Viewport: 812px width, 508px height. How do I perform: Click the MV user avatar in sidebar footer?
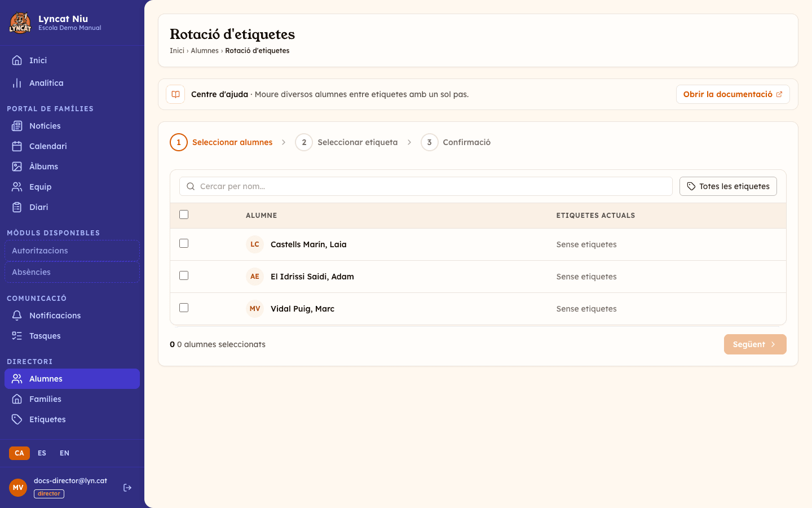click(18, 488)
